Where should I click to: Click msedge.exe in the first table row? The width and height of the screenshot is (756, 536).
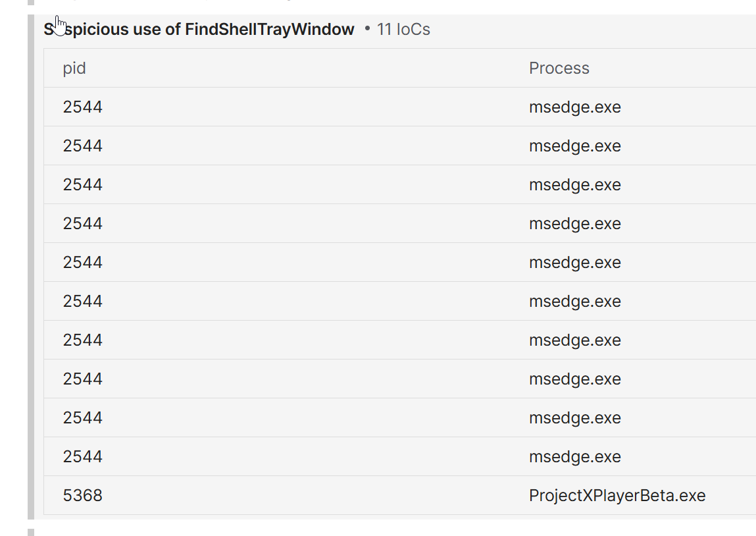[x=574, y=107]
